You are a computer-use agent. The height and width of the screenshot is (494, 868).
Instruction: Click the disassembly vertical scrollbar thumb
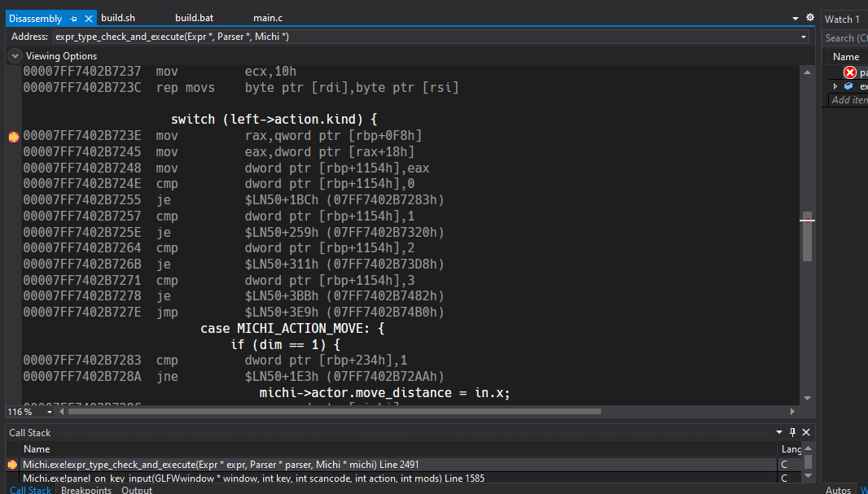tap(807, 236)
